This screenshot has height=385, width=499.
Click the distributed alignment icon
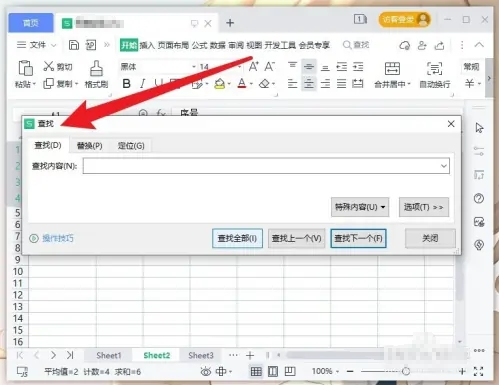click(358, 84)
